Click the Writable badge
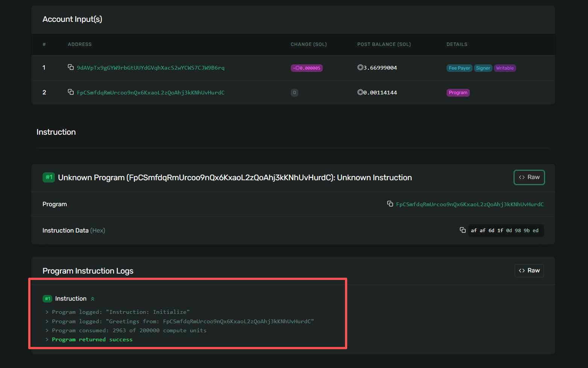This screenshot has width=588, height=368. click(505, 68)
